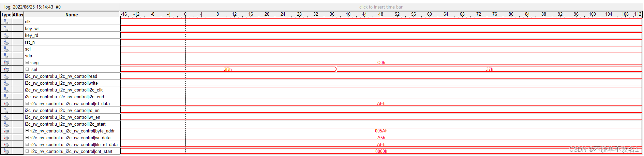Select the u_i2c_rw_control|i2c_end signal row
Viewport: 644px width, 156px height.
(x=64, y=97)
